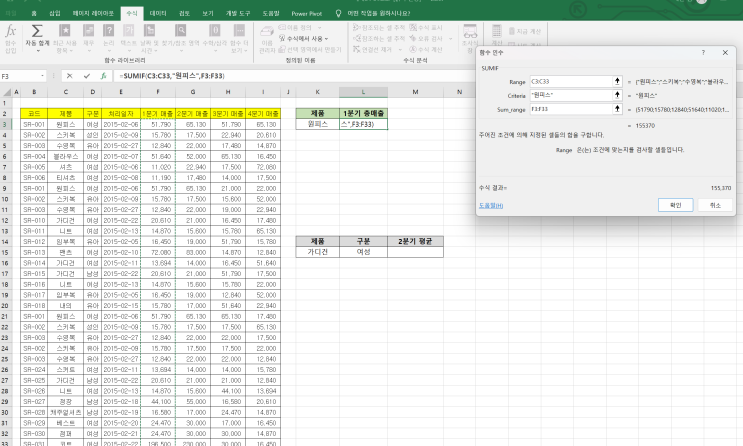Switch to the Insert (삽입) tab
The width and height of the screenshot is (743, 446).
[54, 13]
